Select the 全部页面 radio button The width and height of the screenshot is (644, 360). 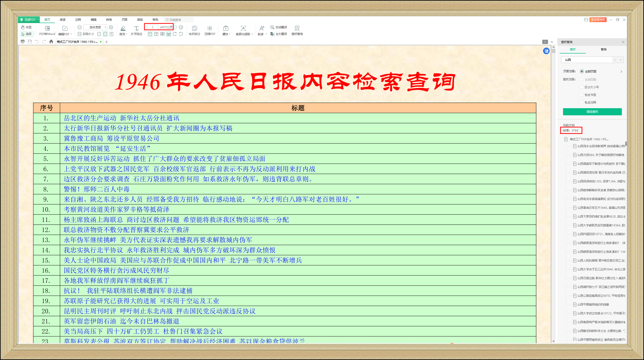click(582, 71)
